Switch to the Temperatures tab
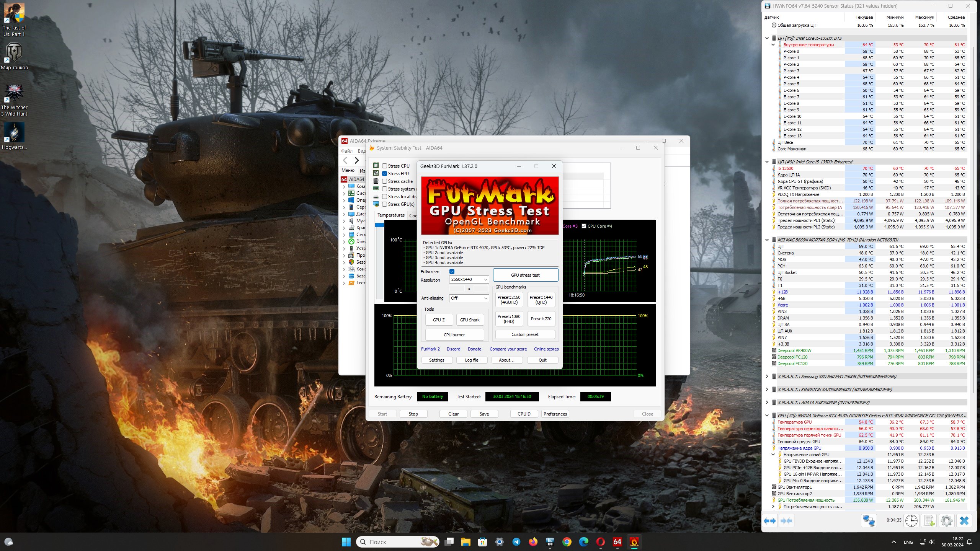980x551 pixels. click(390, 215)
